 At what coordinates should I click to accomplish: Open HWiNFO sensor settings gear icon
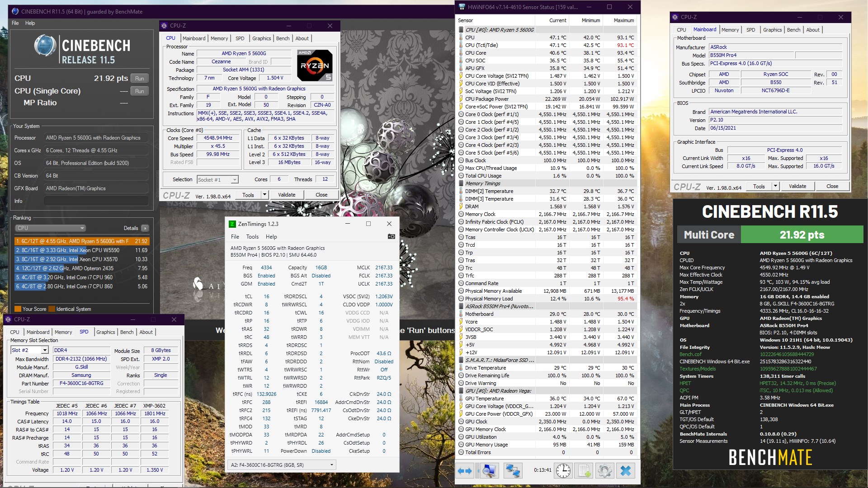pos(604,471)
